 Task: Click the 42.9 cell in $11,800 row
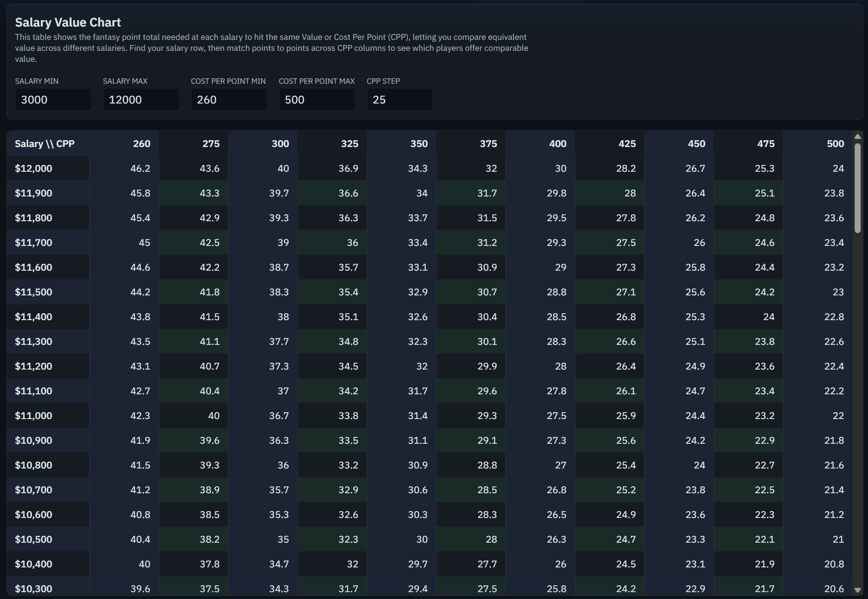tap(194, 218)
